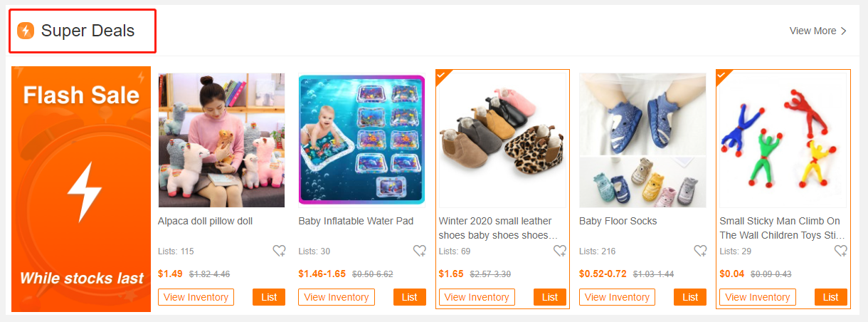
Task: Click the Super Deals lightning bolt icon
Action: 26,31
